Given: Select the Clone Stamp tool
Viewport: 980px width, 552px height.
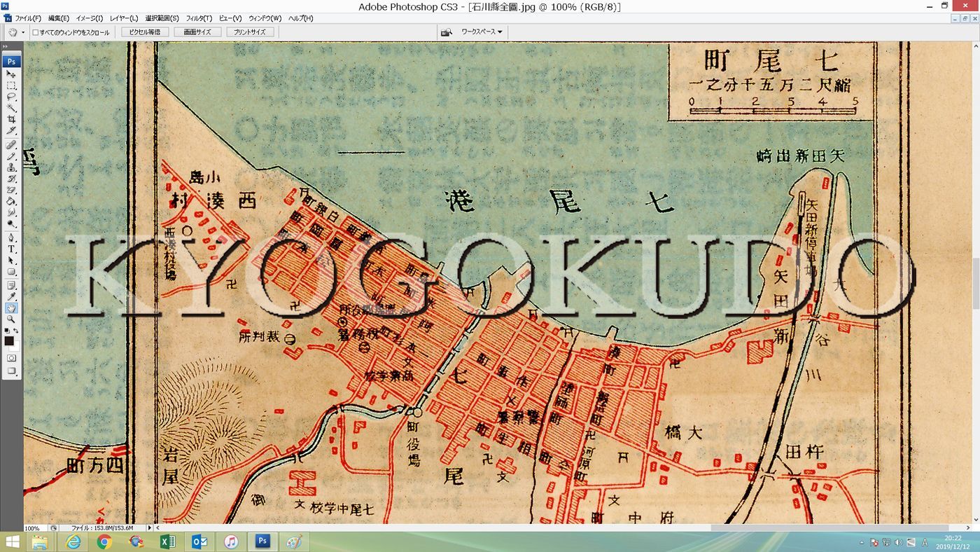Looking at the screenshot, I should point(11,167).
